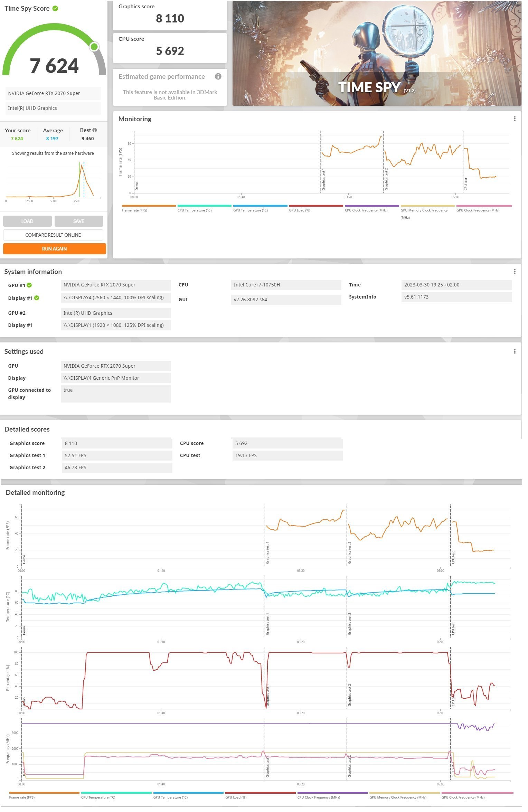Click the CPU test marker in Monitoring chart

pos(466,184)
